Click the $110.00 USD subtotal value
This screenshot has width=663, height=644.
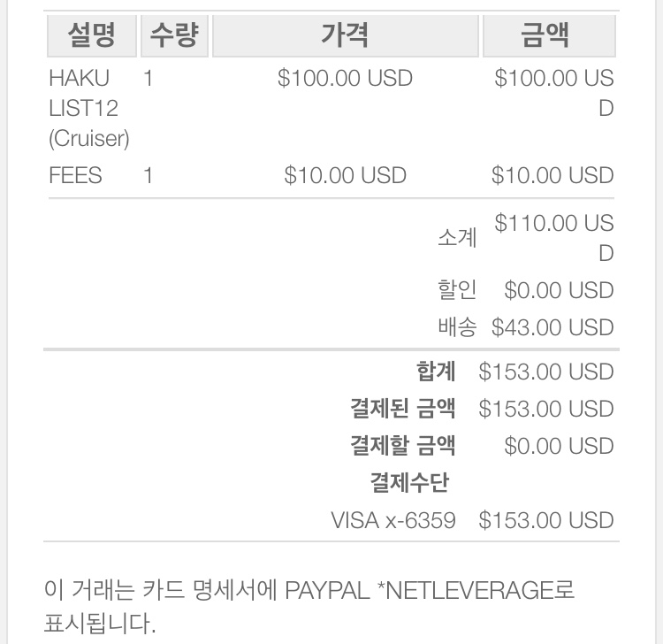tap(554, 238)
